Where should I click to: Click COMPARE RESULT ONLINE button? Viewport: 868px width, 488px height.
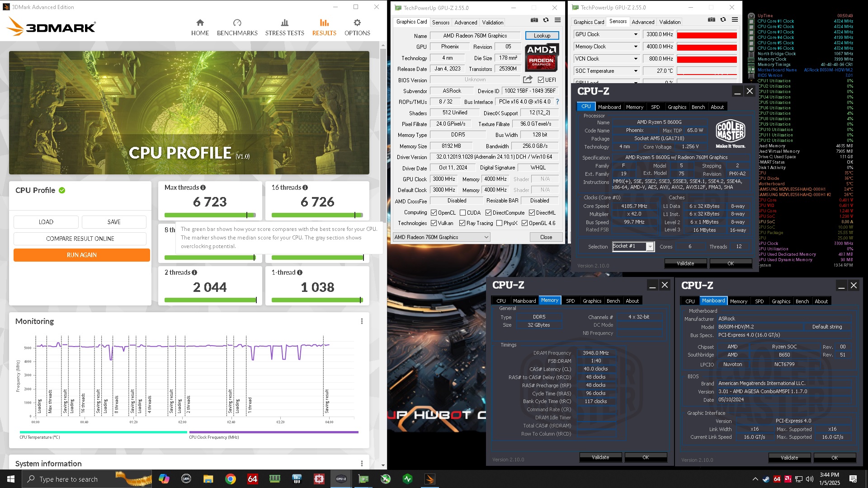[x=80, y=239]
